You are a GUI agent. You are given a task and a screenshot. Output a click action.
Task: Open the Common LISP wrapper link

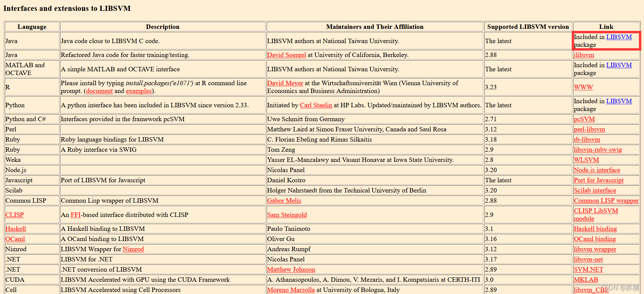(606, 201)
